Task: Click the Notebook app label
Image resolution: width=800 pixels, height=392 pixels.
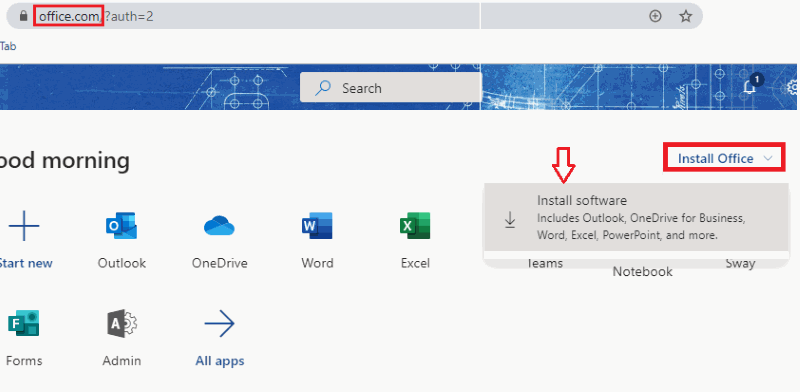Action: 642,272
